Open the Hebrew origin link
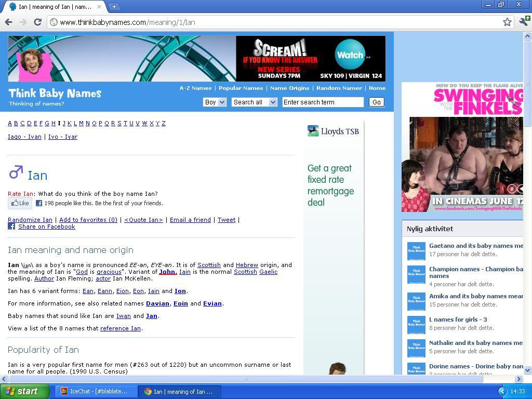Screen dimensions: 532x399 (x=247, y=265)
